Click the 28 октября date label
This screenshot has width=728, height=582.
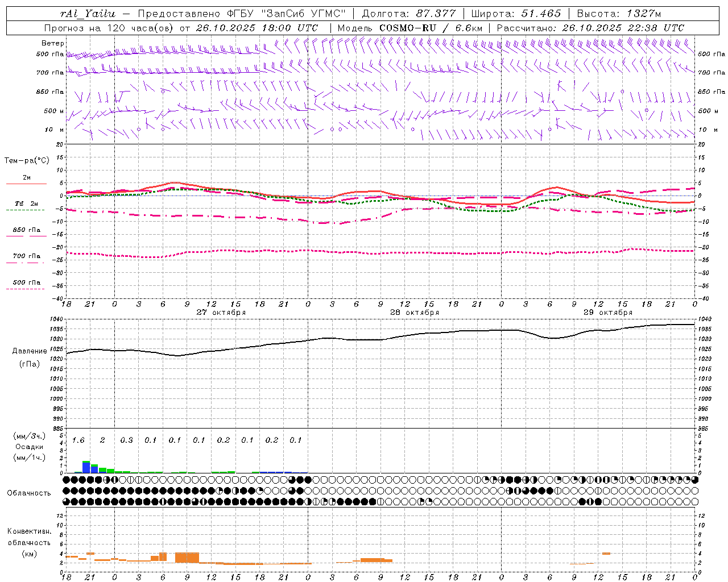[x=415, y=313]
